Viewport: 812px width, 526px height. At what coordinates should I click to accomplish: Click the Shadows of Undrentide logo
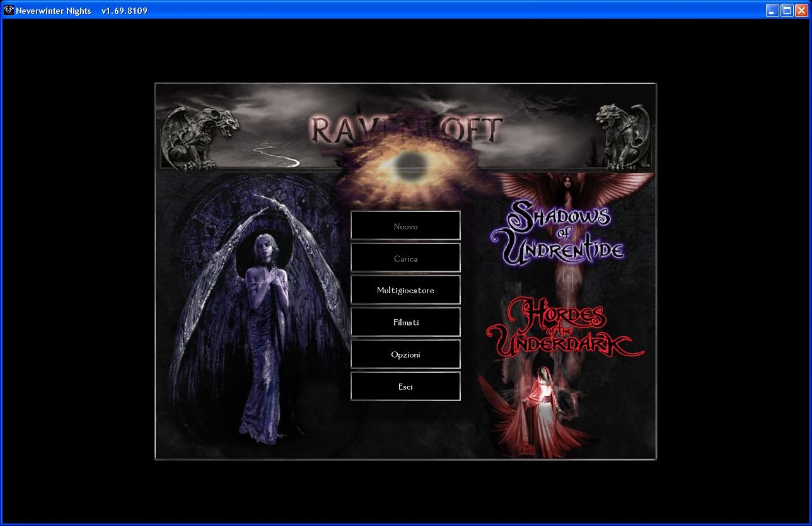(x=557, y=231)
